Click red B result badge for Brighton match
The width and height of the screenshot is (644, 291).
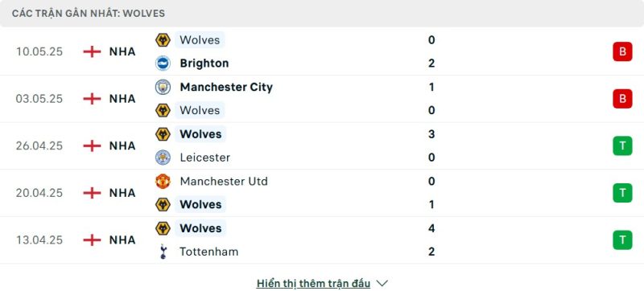622,51
